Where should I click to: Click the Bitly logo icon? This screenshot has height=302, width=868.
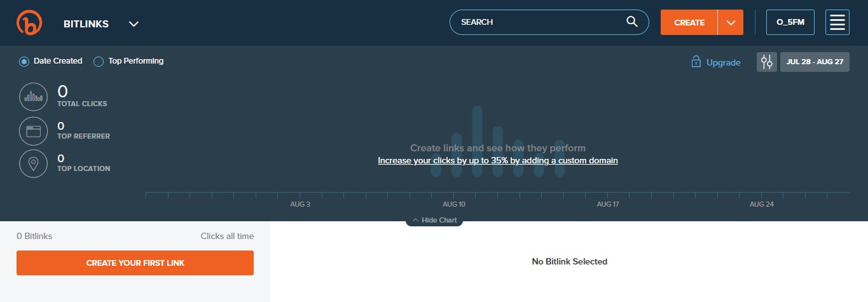pyautogui.click(x=29, y=23)
